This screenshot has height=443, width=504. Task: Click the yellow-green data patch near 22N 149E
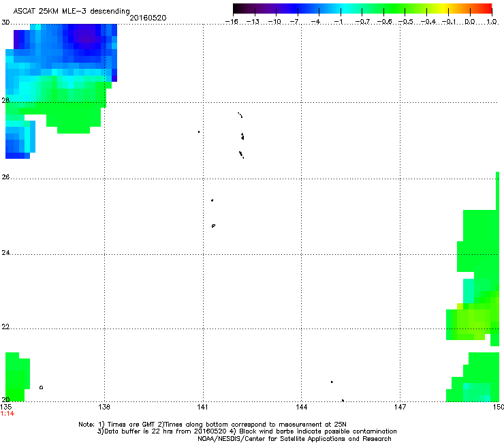pyautogui.click(x=474, y=322)
